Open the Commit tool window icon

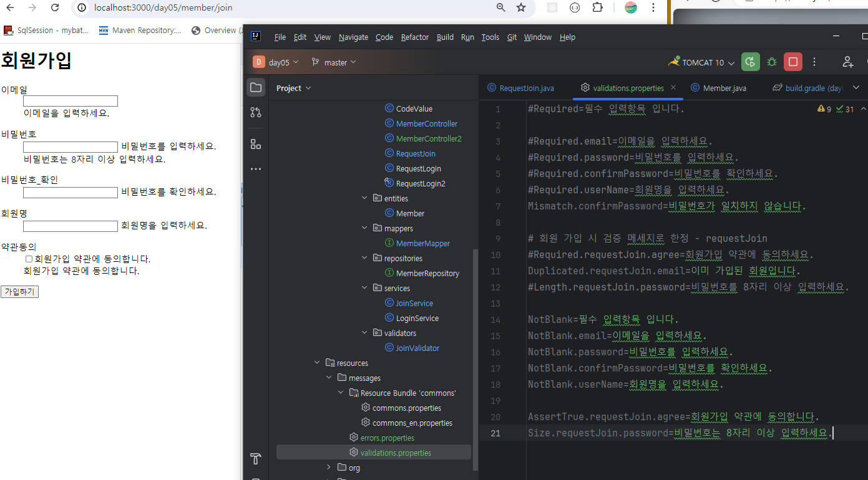point(255,113)
